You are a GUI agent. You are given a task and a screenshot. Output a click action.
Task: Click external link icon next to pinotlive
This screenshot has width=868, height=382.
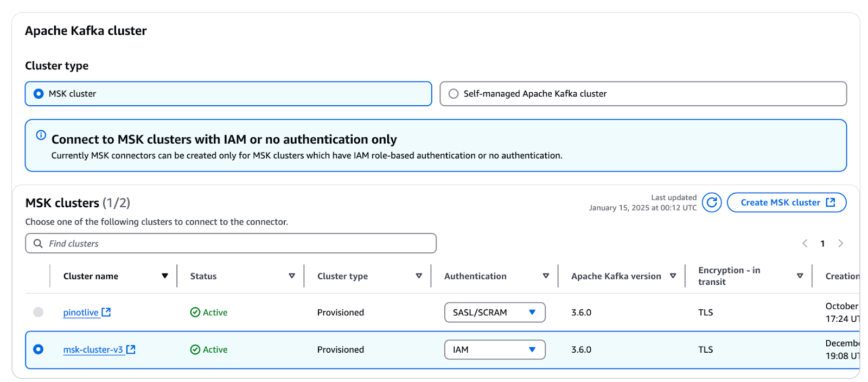pos(106,312)
